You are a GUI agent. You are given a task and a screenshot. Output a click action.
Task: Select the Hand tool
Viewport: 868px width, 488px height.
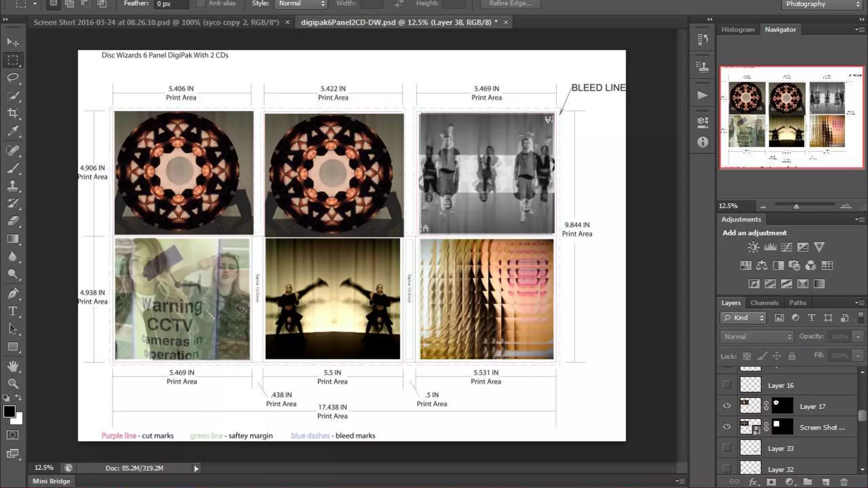pyautogui.click(x=13, y=366)
